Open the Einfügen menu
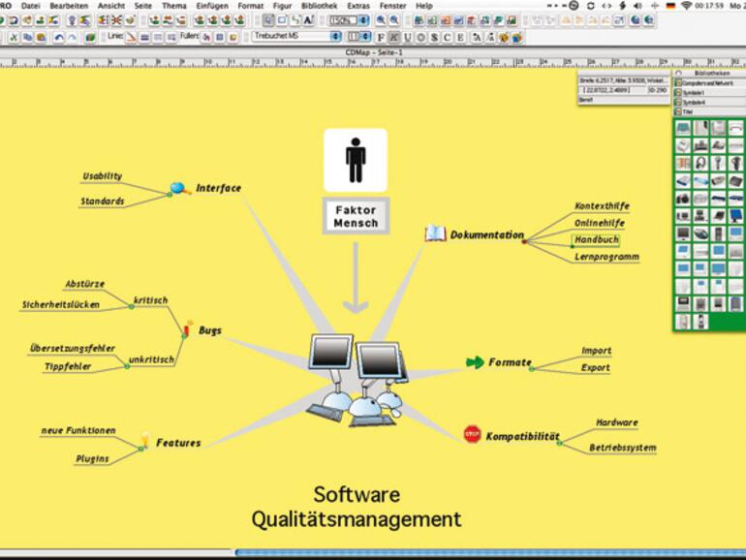Screen dimensions: 746x560 (x=212, y=6)
